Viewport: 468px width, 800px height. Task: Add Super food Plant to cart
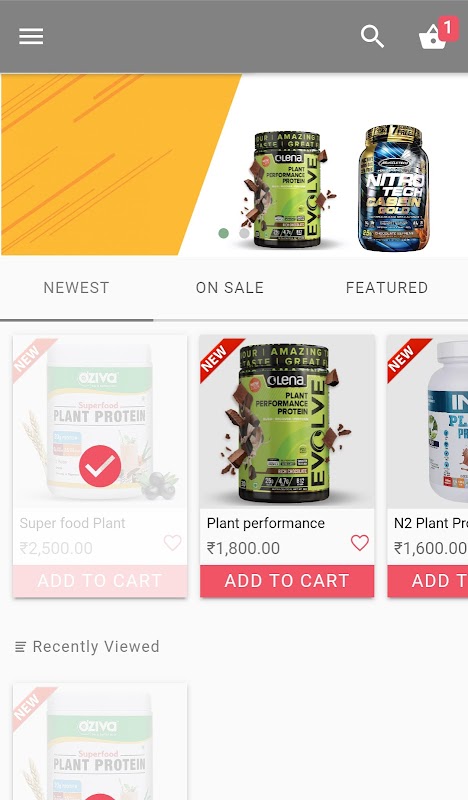click(100, 581)
